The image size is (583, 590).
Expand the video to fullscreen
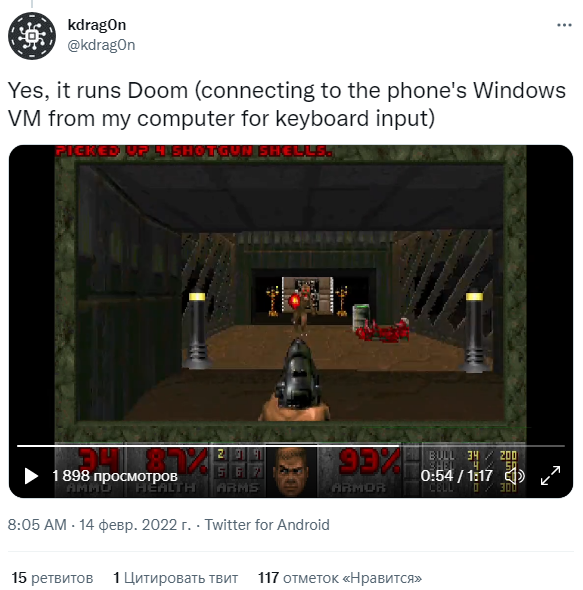click(x=550, y=476)
